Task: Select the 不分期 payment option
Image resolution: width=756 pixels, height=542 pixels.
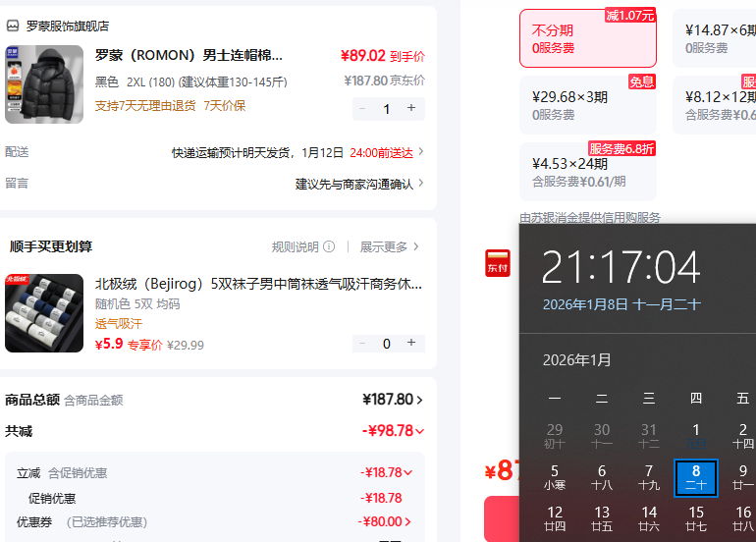Action: click(587, 38)
